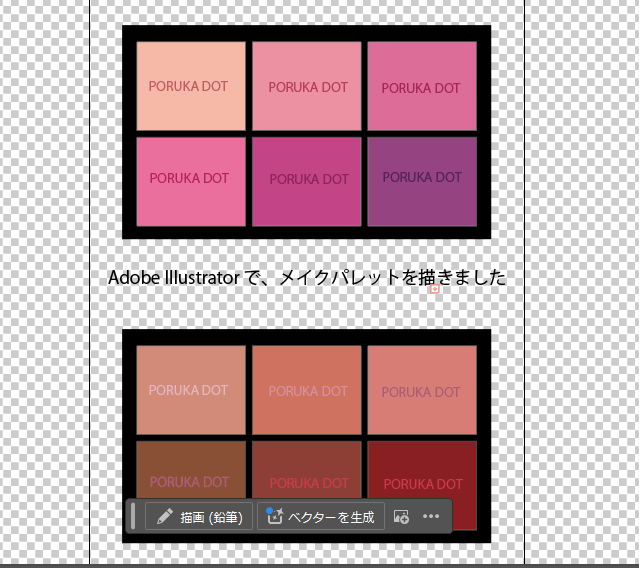
Task: Click the red overflow text port icon
Action: click(x=434, y=289)
